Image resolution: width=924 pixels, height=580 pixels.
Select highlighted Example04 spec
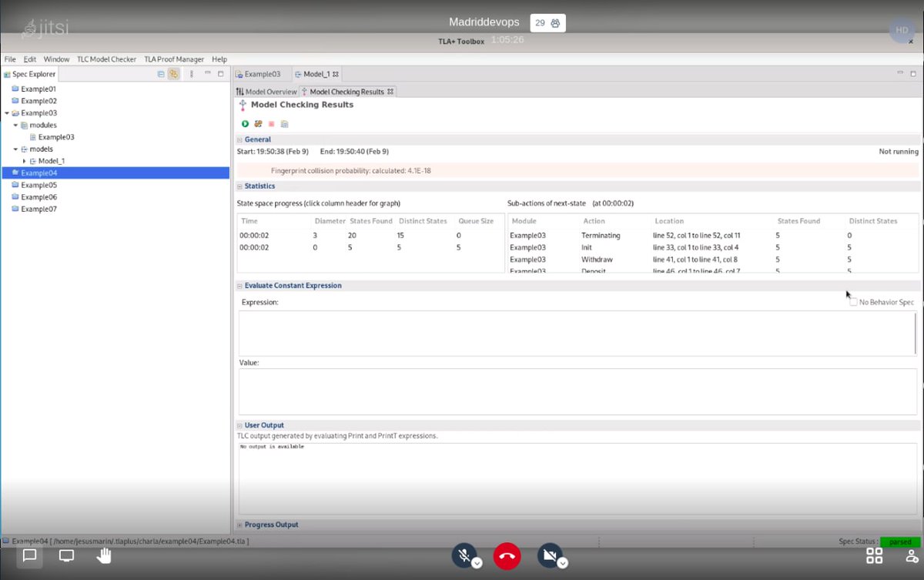(115, 173)
